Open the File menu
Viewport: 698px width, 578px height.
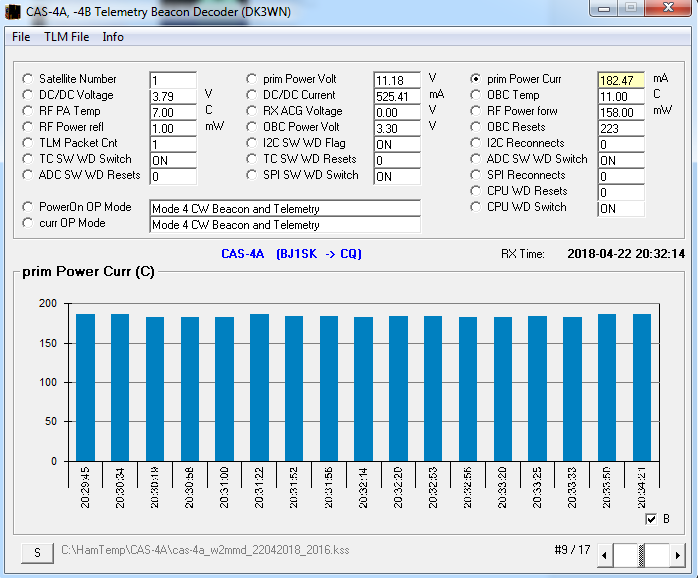click(21, 37)
